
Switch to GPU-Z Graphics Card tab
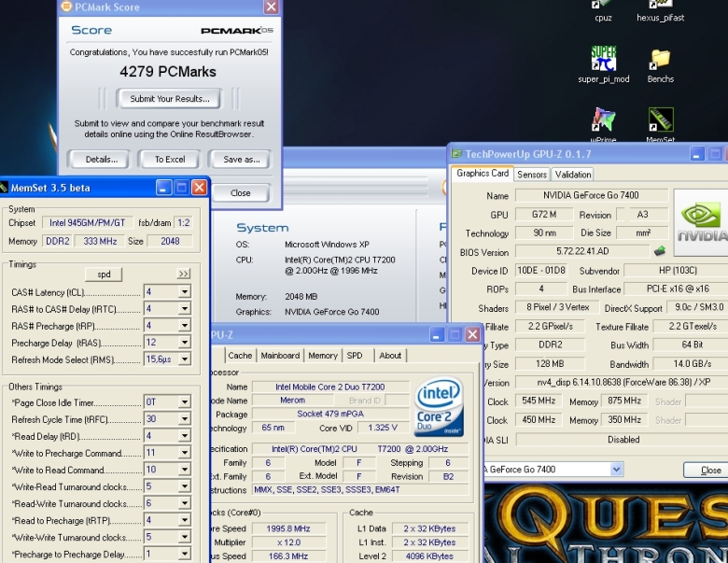483,174
